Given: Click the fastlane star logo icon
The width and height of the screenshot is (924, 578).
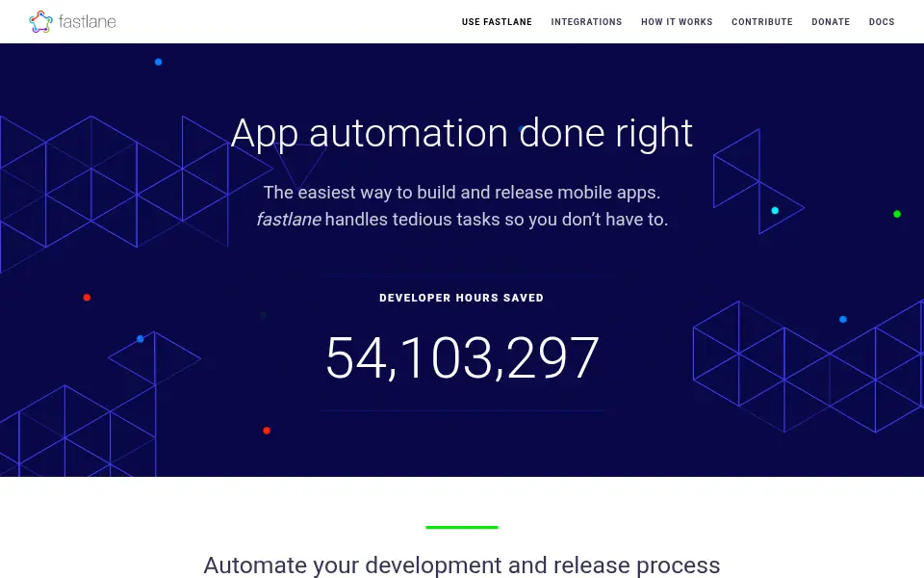Looking at the screenshot, I should pos(40,22).
